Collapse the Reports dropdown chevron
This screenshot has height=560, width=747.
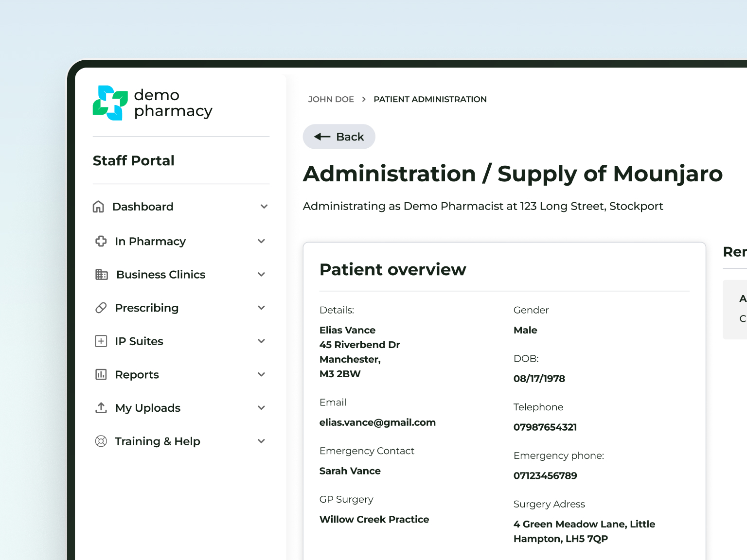(261, 374)
